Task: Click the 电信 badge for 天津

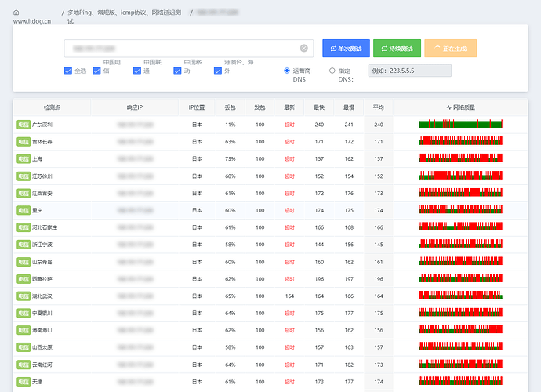Action: 24,382
